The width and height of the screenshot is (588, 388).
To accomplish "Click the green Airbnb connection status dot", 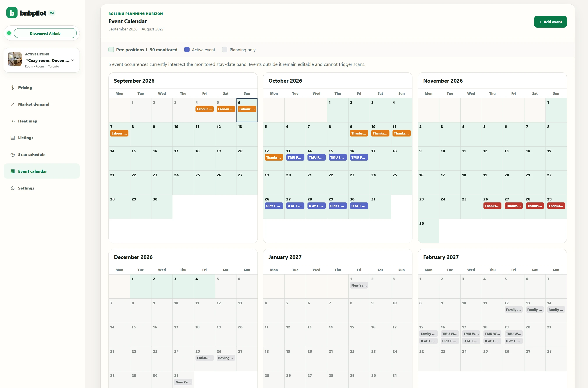I will (x=9, y=33).
